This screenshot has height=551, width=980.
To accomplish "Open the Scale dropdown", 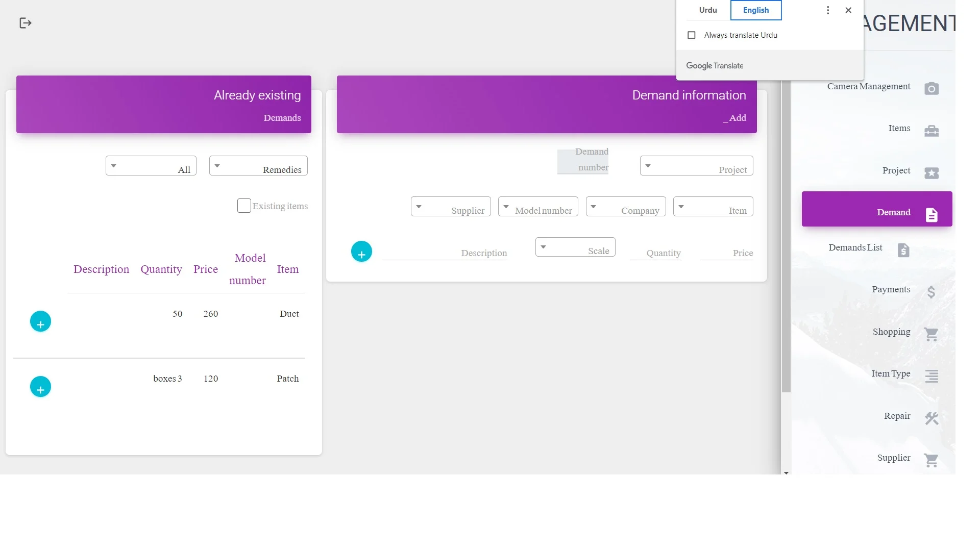I will [575, 247].
